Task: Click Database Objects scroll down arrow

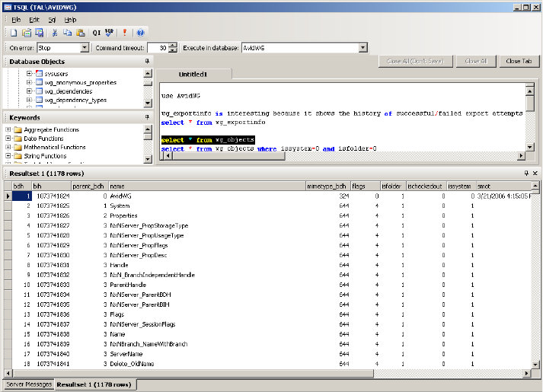Action: pos(148,104)
